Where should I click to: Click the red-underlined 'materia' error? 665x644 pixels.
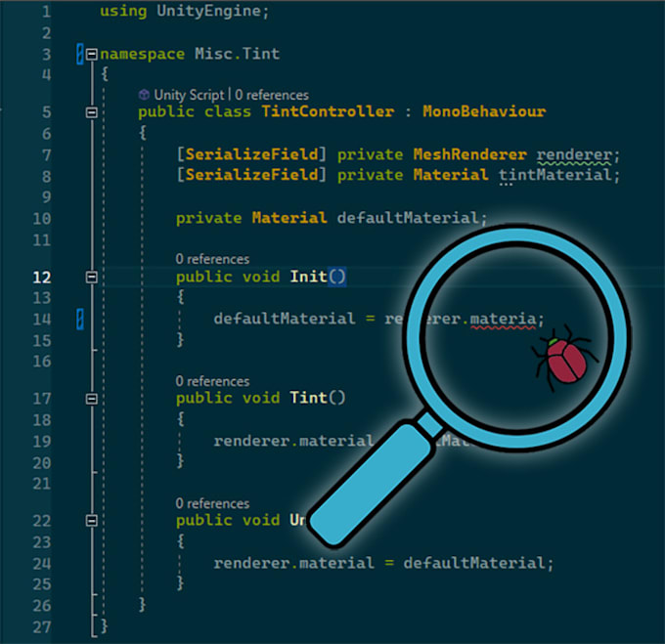504,320
